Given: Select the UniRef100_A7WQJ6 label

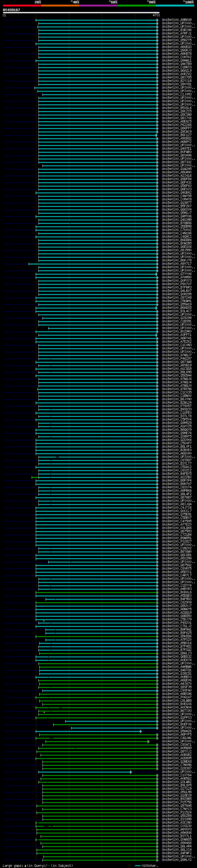Looking at the screenshot, I should click(177, 379).
